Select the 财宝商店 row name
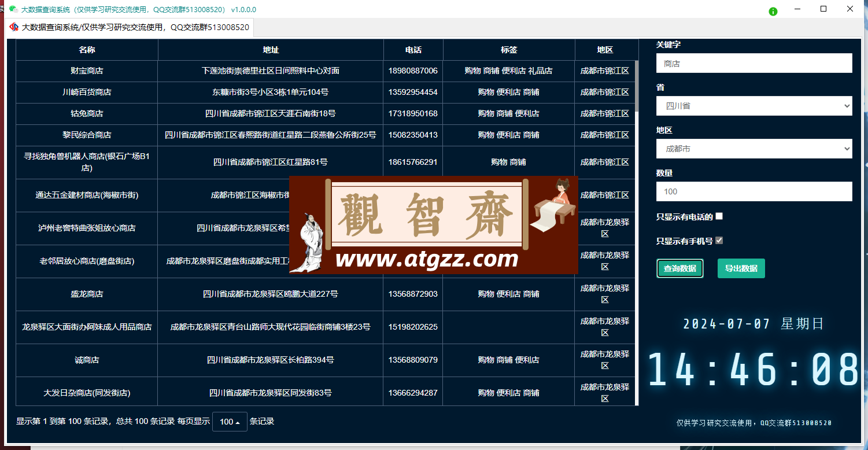Screen dimensions: 868x450 click(x=87, y=71)
